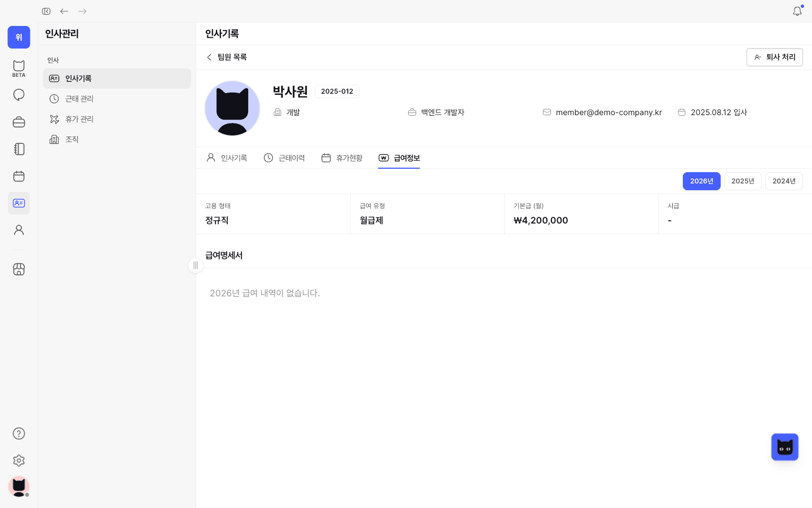Select 인사기록 in the sidebar
Screen dimensions: 812x508
(117, 78)
